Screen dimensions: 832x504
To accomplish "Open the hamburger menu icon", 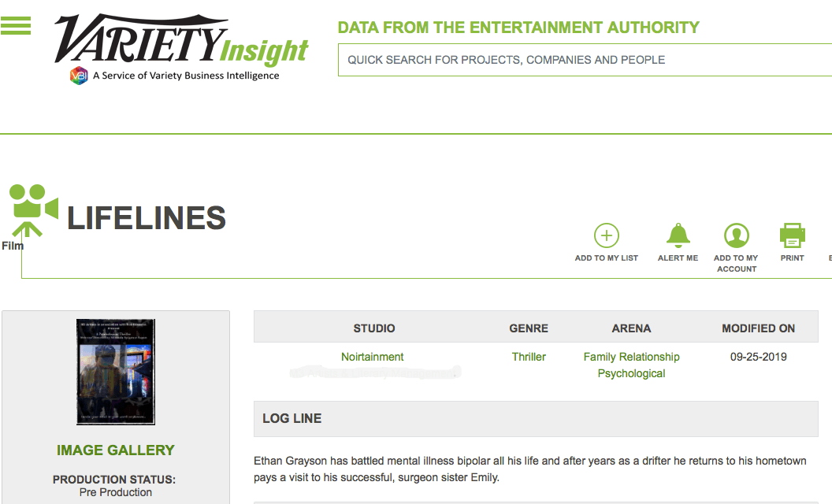I will pyautogui.click(x=16, y=26).
